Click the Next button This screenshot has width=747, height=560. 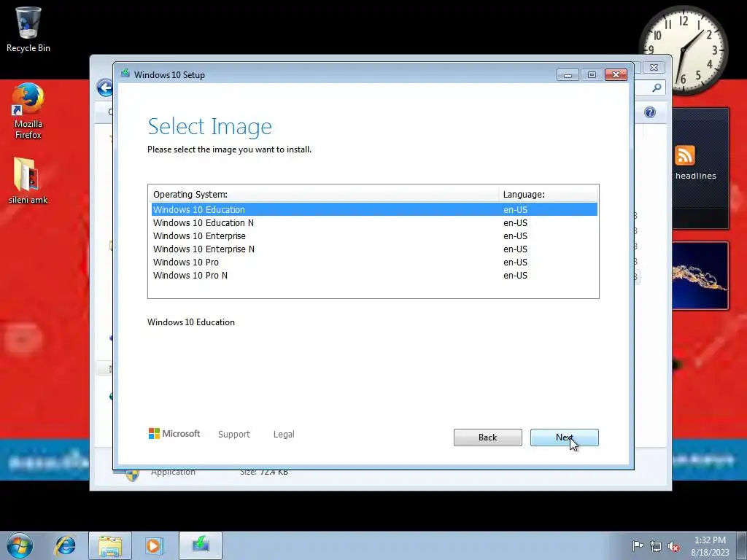point(564,437)
